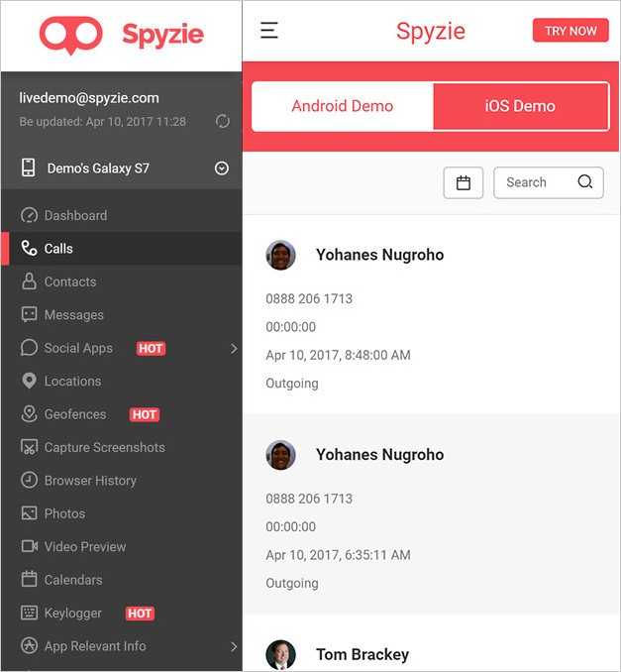Open Locations from the sidebar
Screen dimensions: 621x672
pyautogui.click(x=72, y=382)
